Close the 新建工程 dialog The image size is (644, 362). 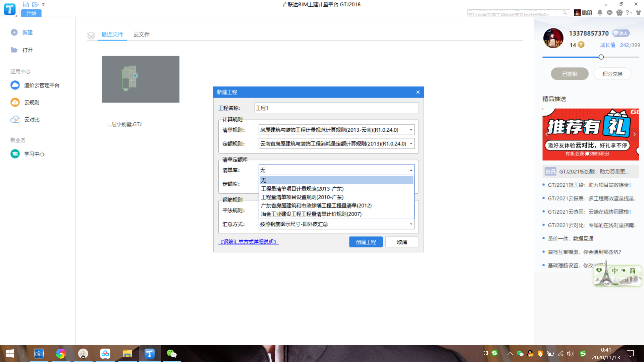(x=418, y=92)
